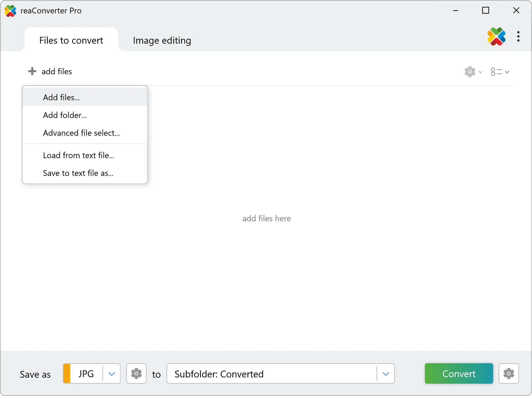
Task: Click the add files link at the top
Action: [x=56, y=71]
